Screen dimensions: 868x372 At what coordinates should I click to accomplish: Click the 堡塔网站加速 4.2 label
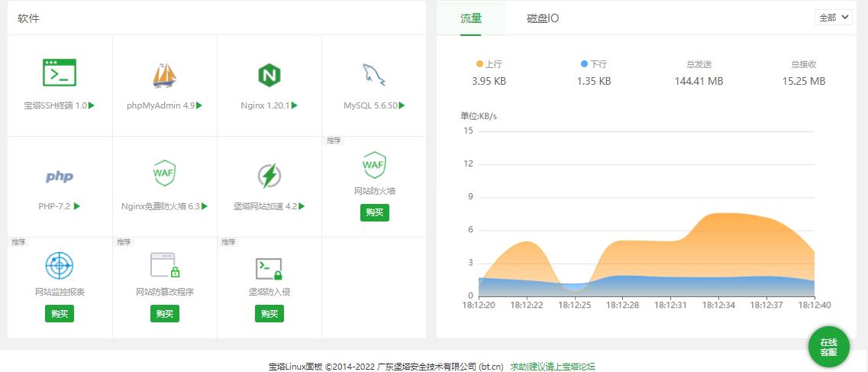[265, 206]
